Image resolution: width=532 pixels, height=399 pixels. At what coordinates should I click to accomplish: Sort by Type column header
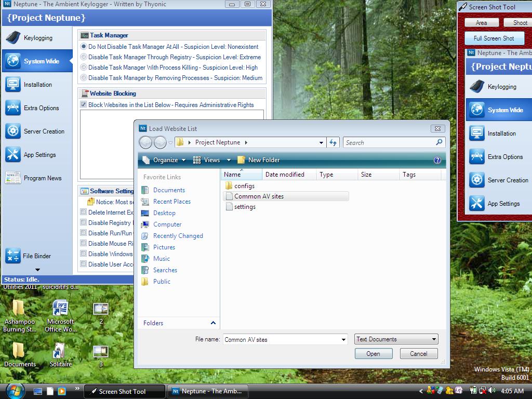click(337, 175)
